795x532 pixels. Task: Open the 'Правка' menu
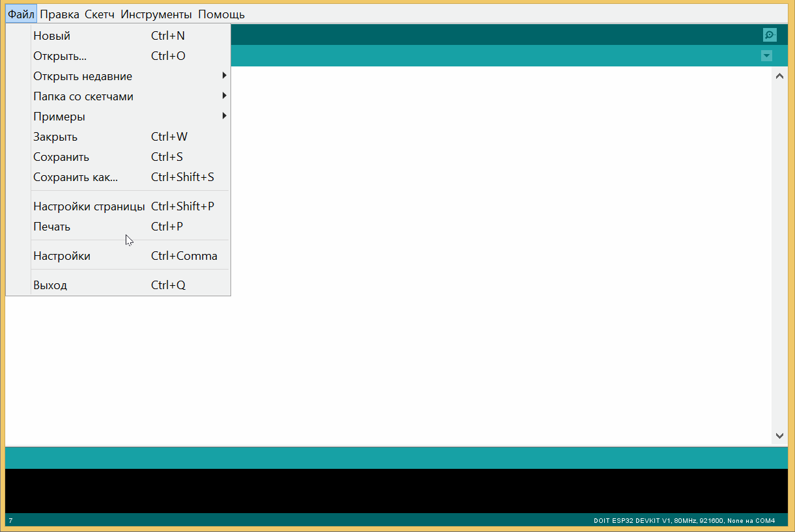point(59,14)
